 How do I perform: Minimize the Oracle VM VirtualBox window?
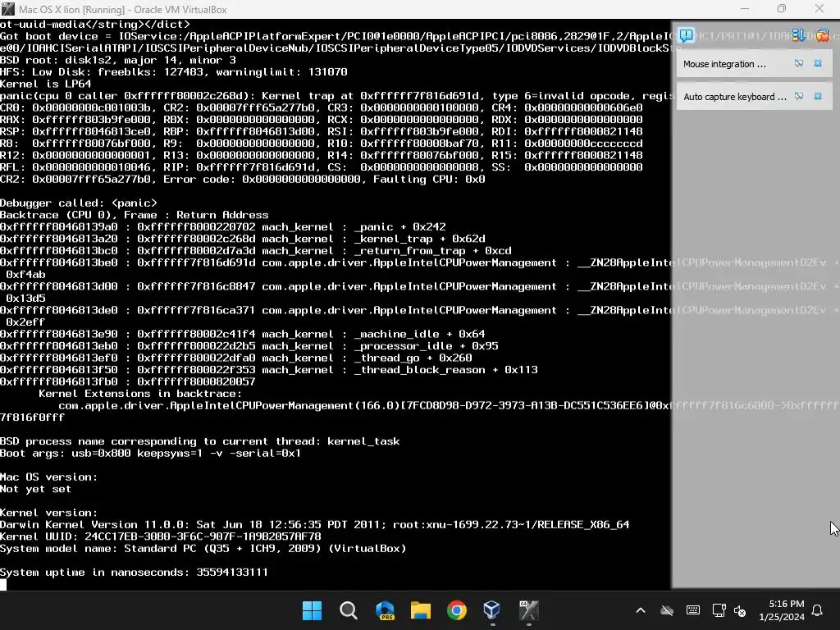(x=745, y=8)
